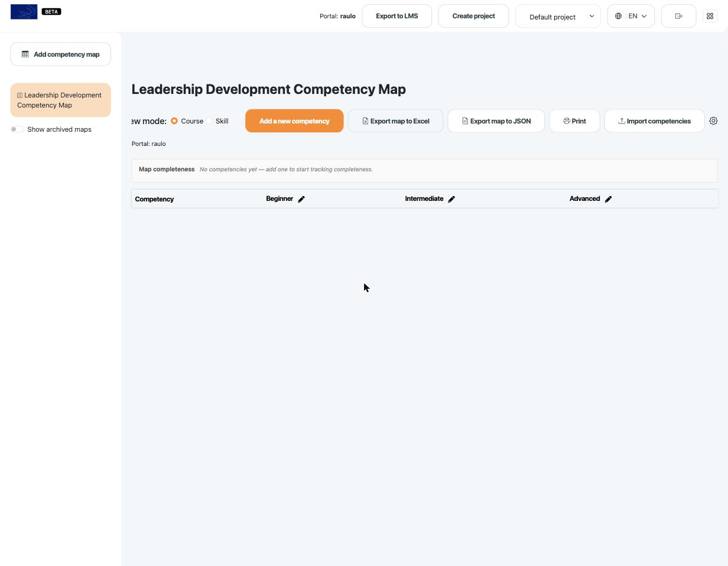The width and height of the screenshot is (728, 566).
Task: Click Create project button
Action: 473,16
